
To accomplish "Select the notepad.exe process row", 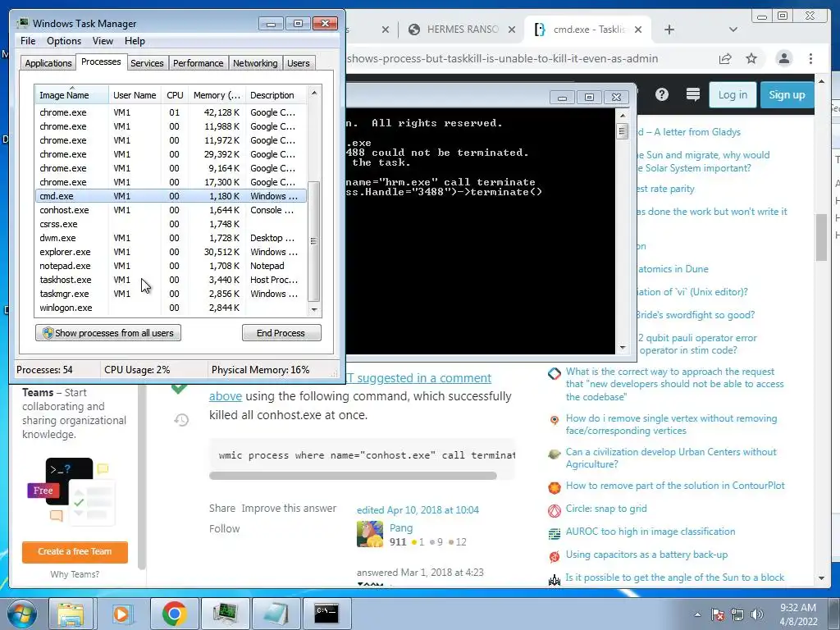I will 171,266.
